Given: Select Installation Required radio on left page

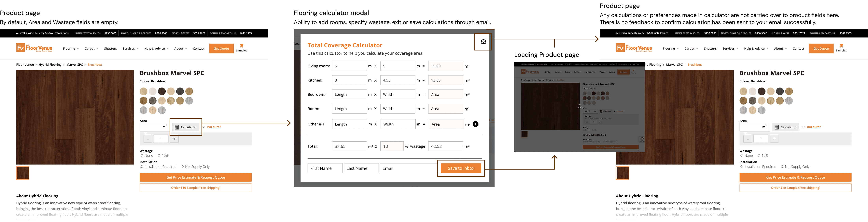Looking at the screenshot, I should 142,167.
